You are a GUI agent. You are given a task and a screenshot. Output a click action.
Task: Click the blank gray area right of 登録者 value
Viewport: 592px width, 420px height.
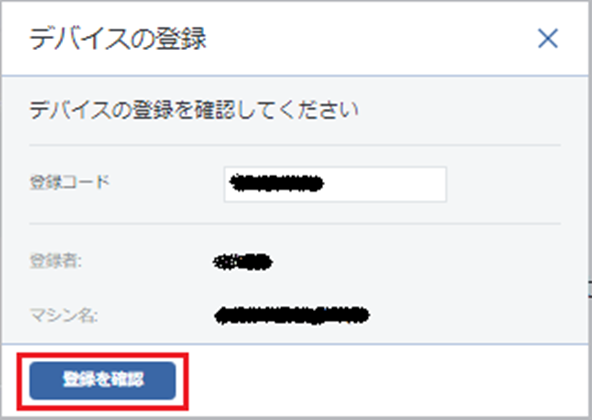click(415, 262)
